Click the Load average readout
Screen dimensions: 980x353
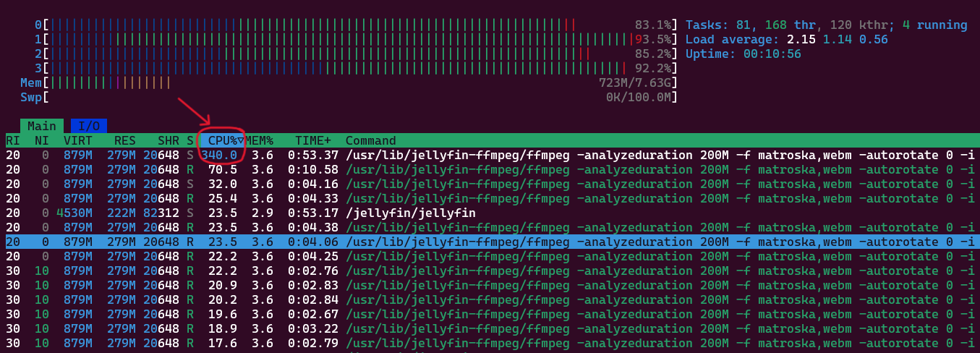786,39
